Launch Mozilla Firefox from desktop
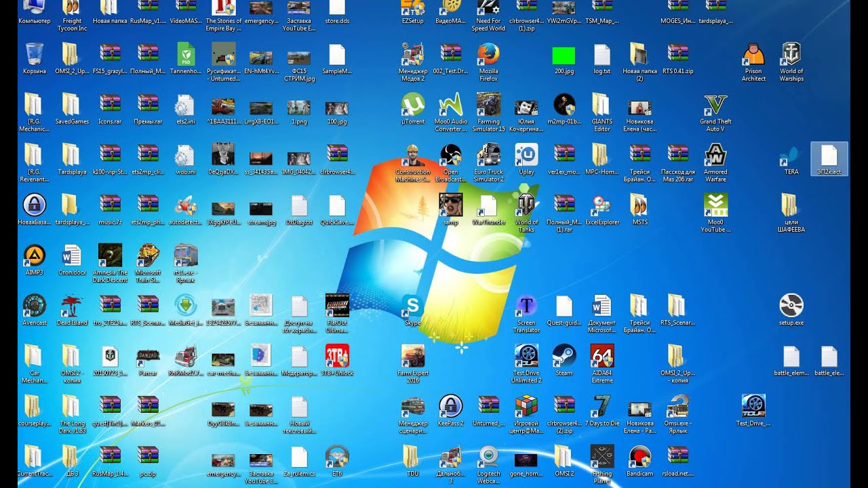Viewport: 868px width, 488px height. tap(488, 62)
